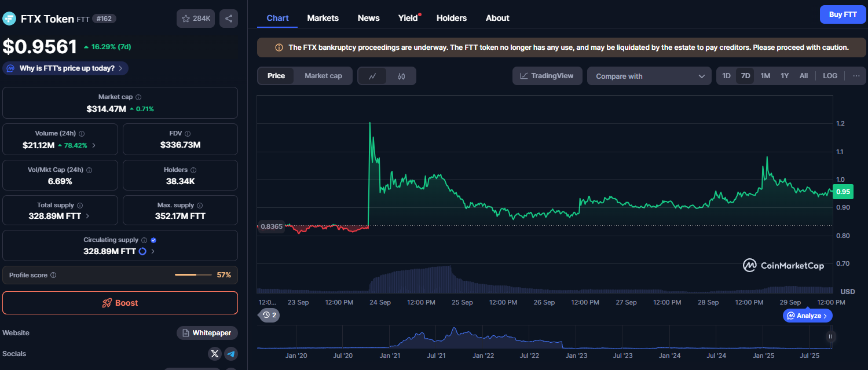Click the 38.34K holders value

coord(180,181)
